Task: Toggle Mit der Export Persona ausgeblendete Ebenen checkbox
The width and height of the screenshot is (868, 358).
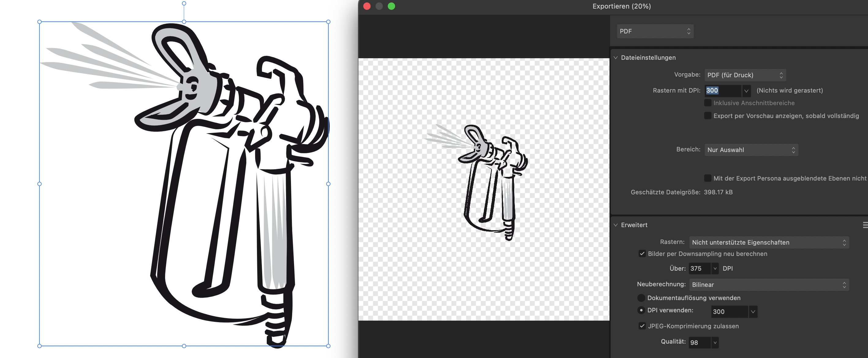Action: pos(708,178)
